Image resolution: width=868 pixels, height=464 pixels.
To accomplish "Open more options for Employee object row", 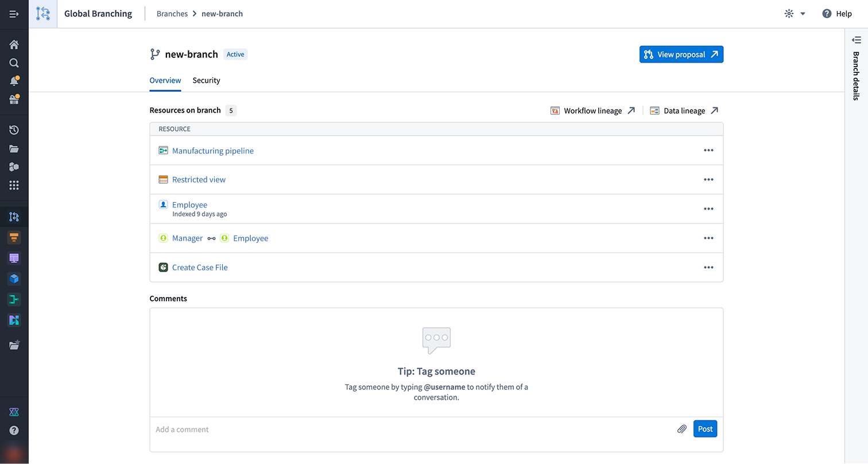I will (708, 209).
